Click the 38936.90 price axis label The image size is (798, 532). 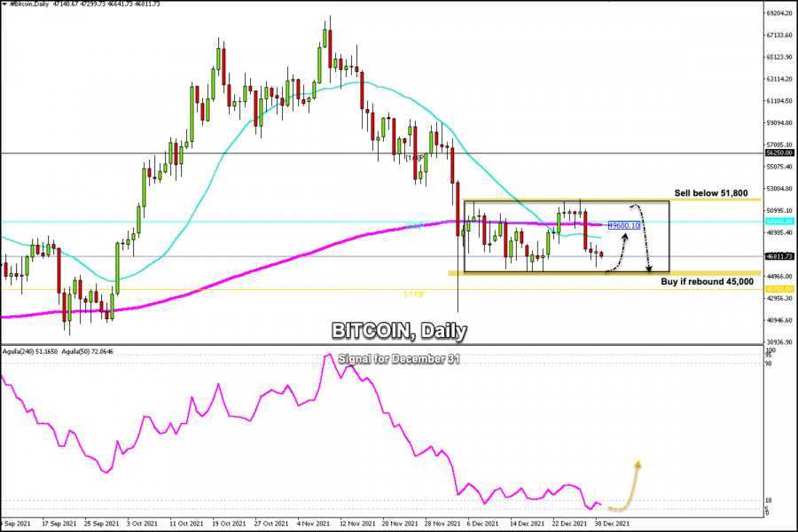click(779, 342)
